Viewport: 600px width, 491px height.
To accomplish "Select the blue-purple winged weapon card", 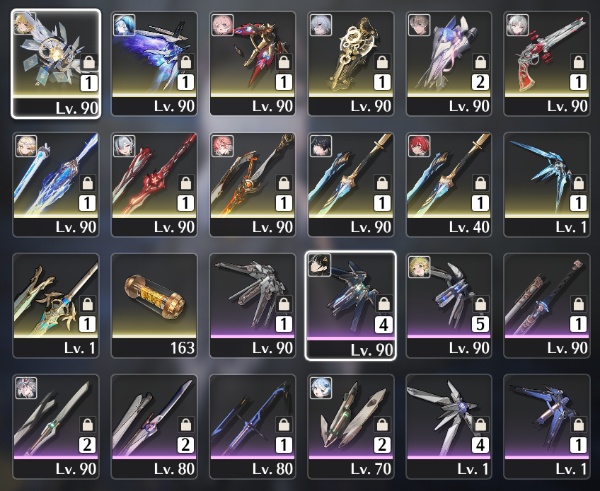I will 154,64.
